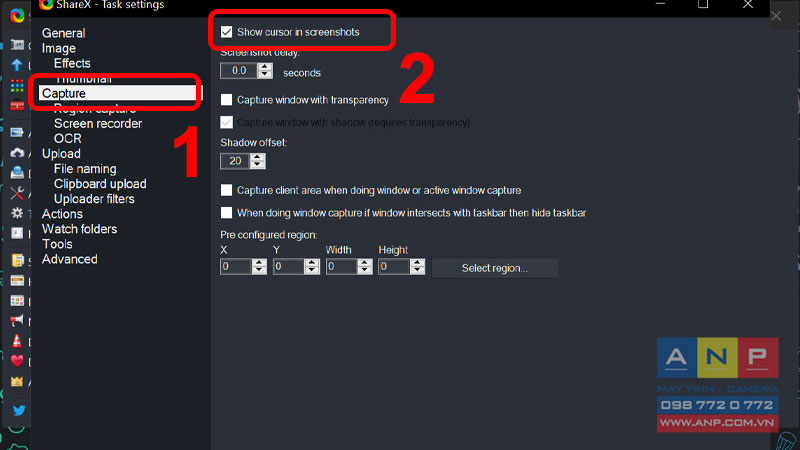
Task: Increase Screenshot delay with up arrow
Action: (x=265, y=67)
